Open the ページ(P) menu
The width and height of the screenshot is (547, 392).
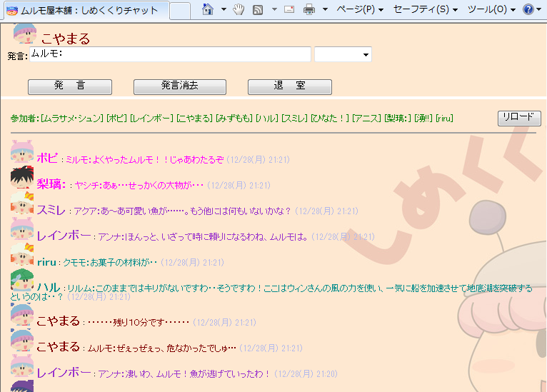click(x=359, y=10)
